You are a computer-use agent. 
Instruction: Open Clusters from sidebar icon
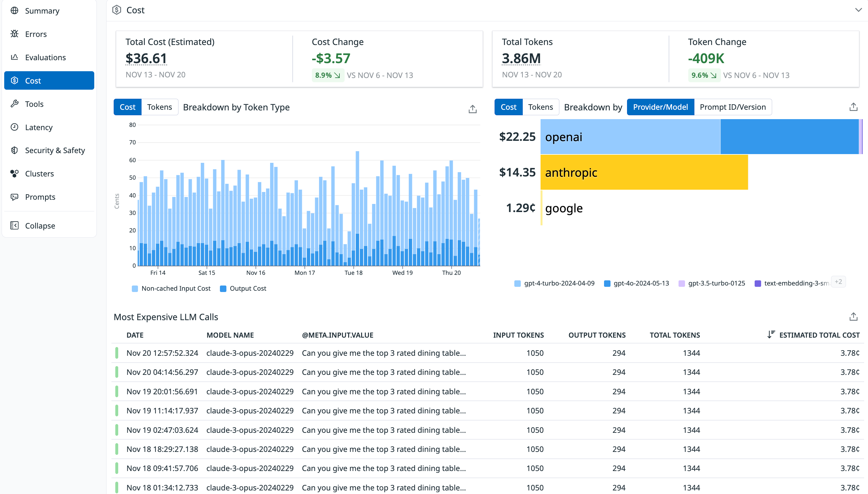[x=14, y=174]
